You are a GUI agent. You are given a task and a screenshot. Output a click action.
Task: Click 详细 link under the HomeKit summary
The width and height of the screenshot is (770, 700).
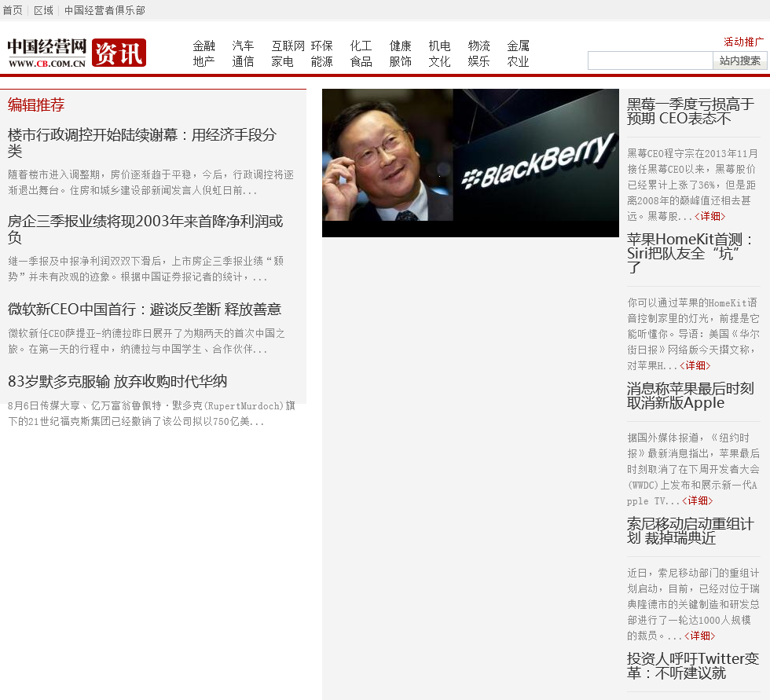tap(695, 365)
